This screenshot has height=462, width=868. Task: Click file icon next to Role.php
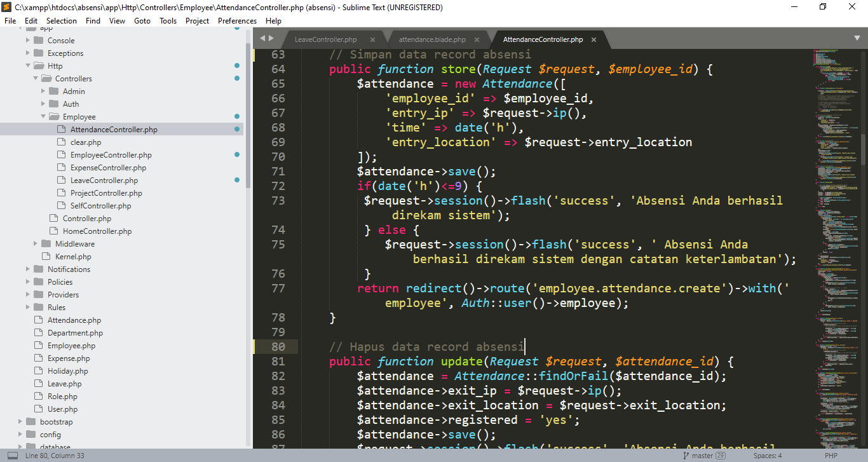(39, 396)
